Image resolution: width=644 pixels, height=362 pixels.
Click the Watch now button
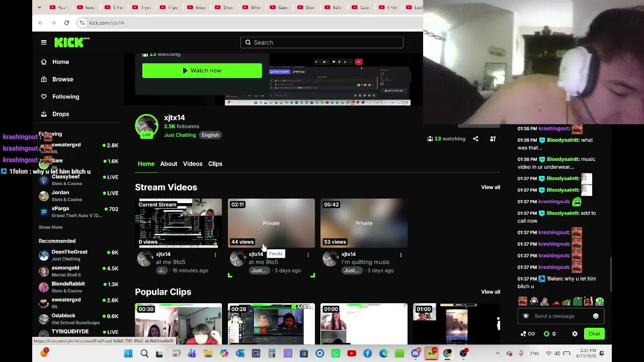[x=202, y=71]
